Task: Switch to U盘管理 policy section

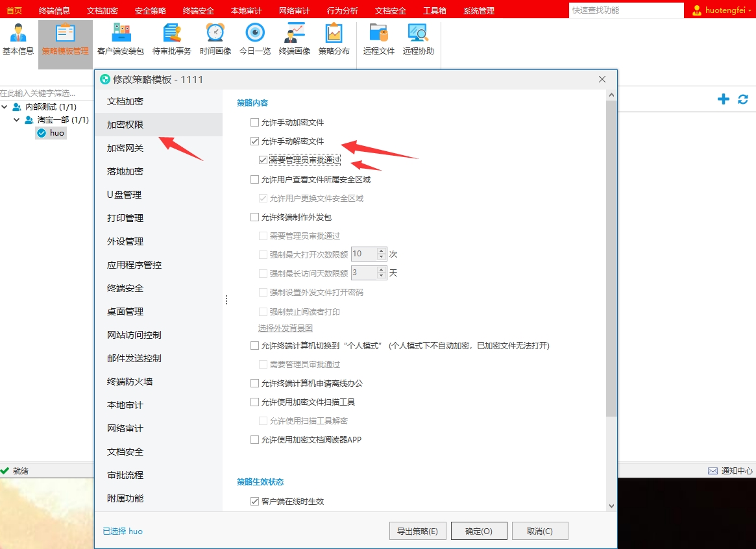Action: click(158, 195)
